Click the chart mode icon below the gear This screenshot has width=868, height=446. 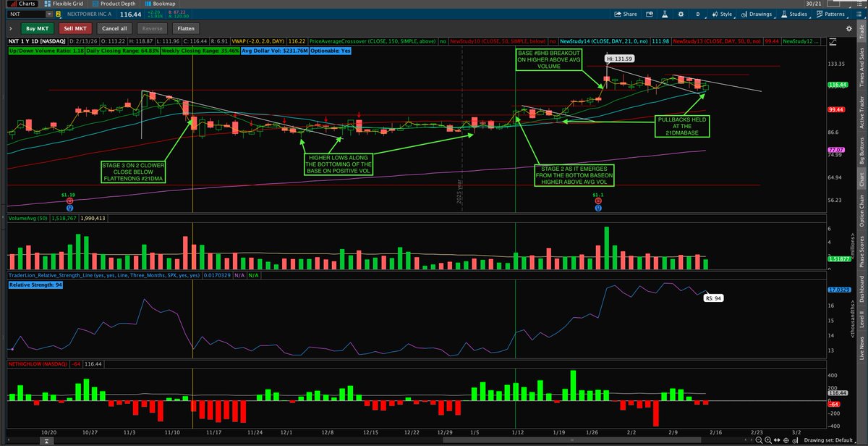pyautogui.click(x=833, y=42)
